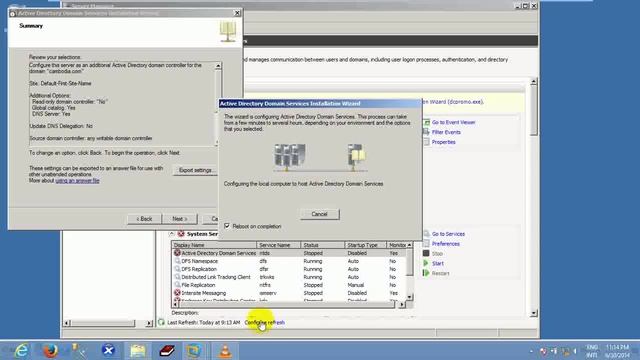Click the ENG language indicator in tray
Image resolution: width=640 pixels, height=360 pixels.
pos(592,347)
